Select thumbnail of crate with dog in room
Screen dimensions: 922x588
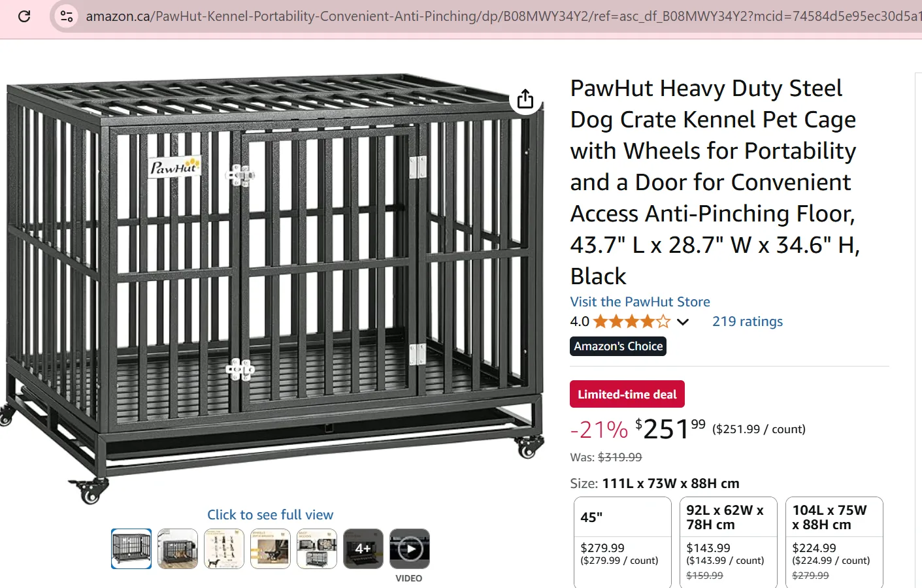click(178, 549)
